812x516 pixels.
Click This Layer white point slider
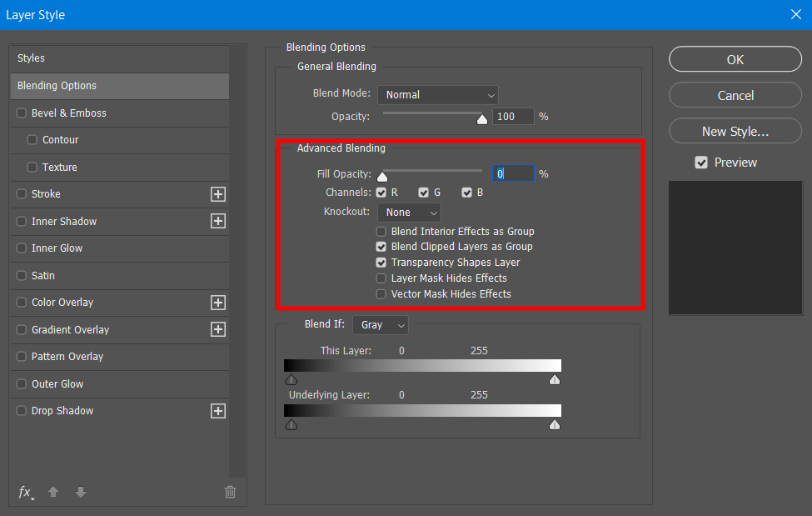coord(555,379)
